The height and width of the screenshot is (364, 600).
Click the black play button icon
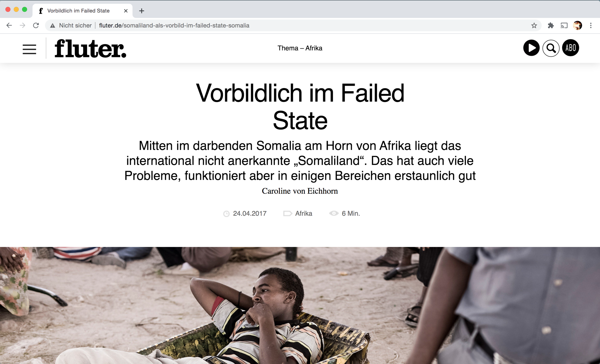point(531,48)
